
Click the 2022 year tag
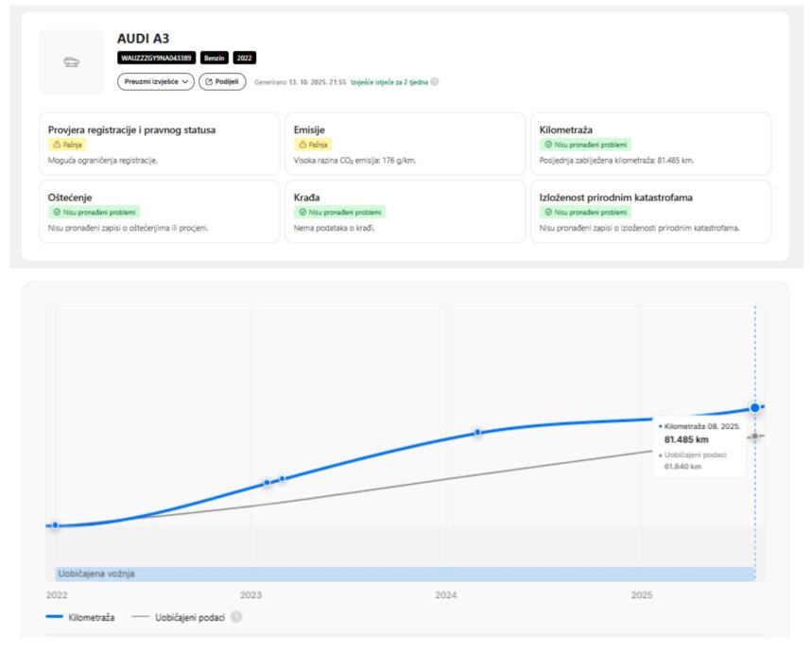244,59
